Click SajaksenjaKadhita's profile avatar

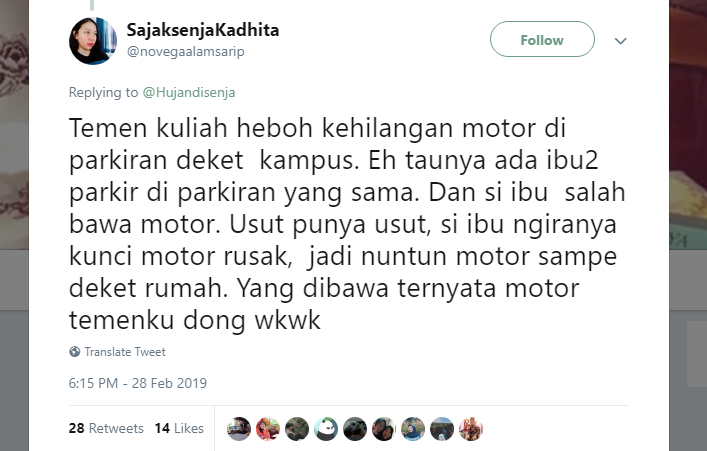coord(93,41)
